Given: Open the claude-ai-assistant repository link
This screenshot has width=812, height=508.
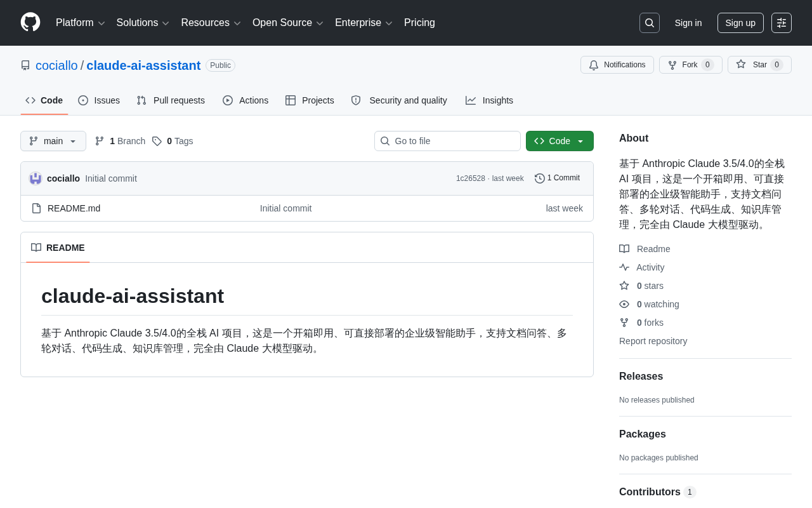Looking at the screenshot, I should pyautogui.click(x=143, y=65).
